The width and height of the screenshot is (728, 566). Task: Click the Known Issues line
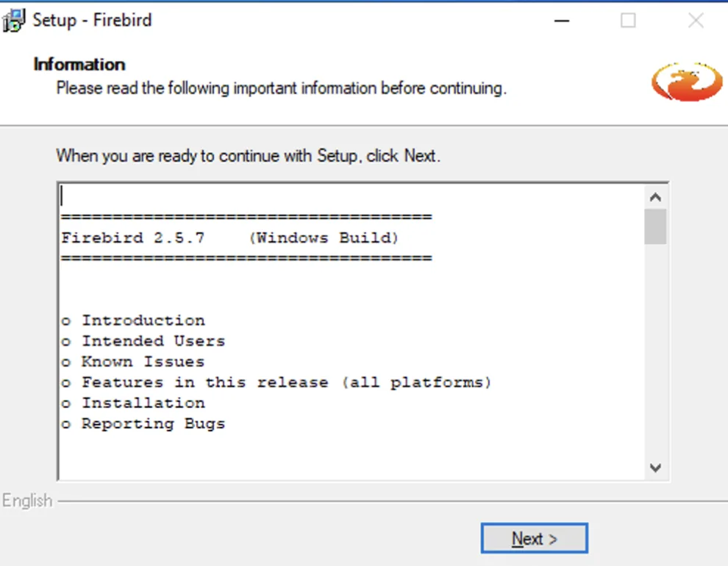click(x=133, y=362)
